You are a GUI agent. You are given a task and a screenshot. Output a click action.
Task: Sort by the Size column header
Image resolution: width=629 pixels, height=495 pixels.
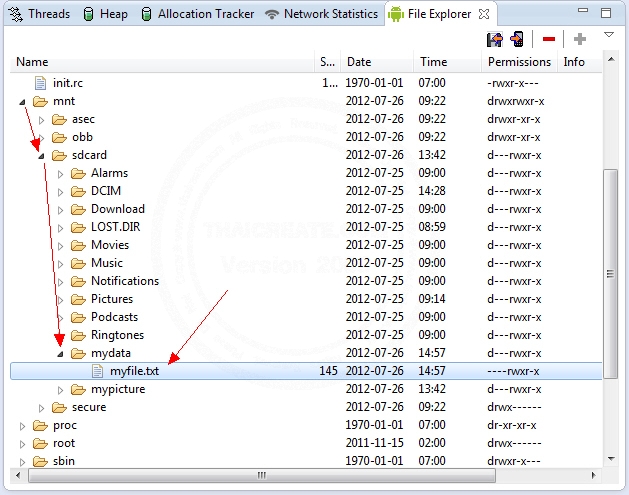[x=327, y=62]
